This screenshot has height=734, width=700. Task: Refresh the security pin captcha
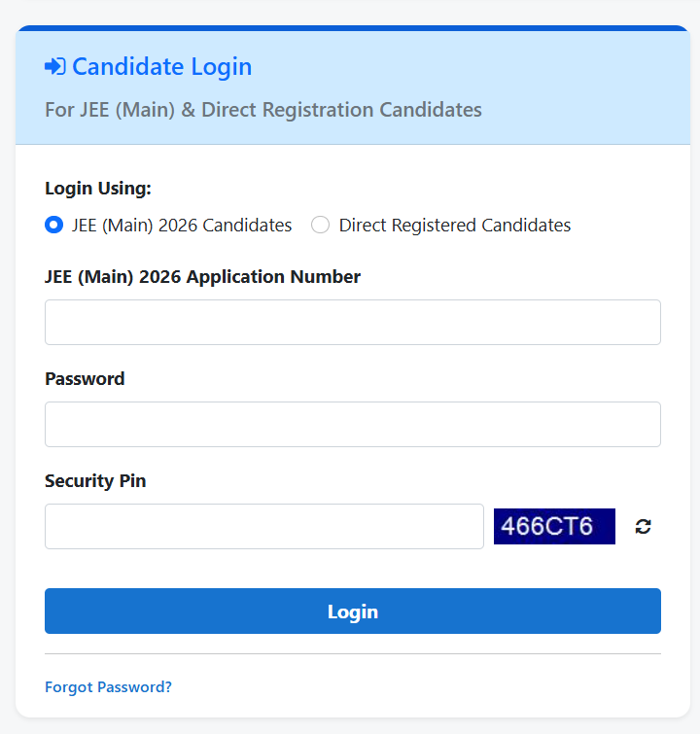643,527
